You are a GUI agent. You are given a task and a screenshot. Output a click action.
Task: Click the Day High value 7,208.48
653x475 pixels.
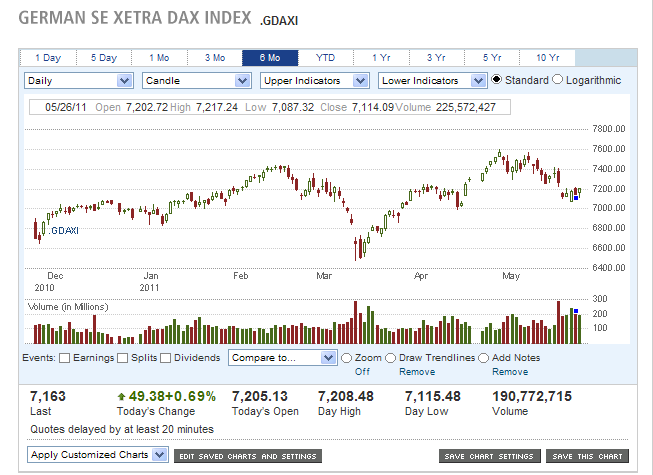346,396
